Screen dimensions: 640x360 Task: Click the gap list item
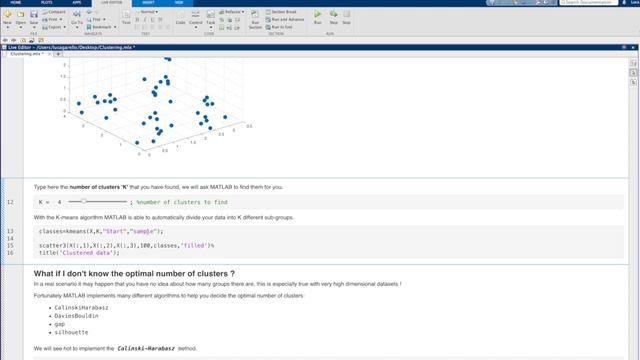(60, 324)
